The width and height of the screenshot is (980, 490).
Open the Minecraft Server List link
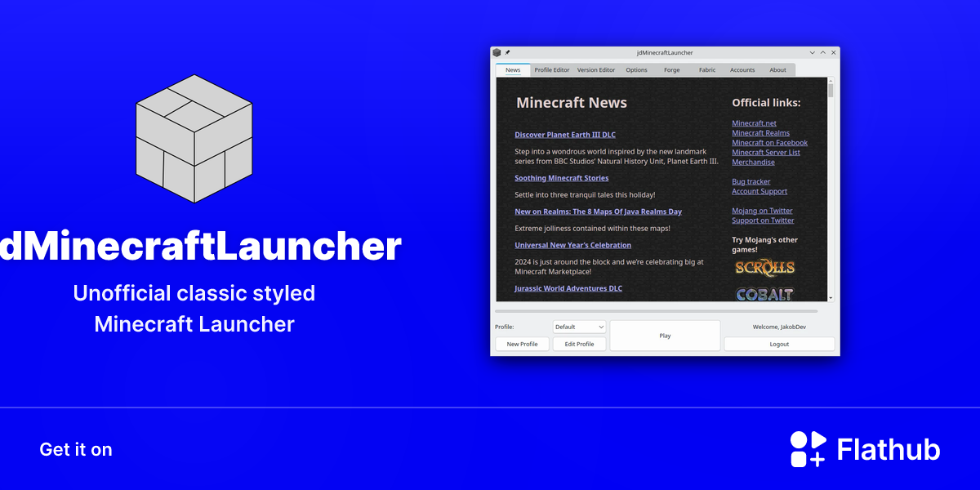(x=766, y=153)
